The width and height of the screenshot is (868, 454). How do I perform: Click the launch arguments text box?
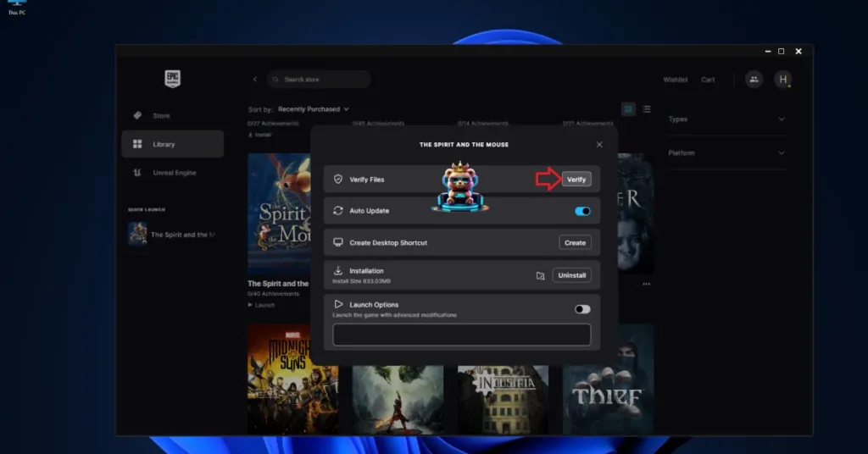(x=462, y=335)
